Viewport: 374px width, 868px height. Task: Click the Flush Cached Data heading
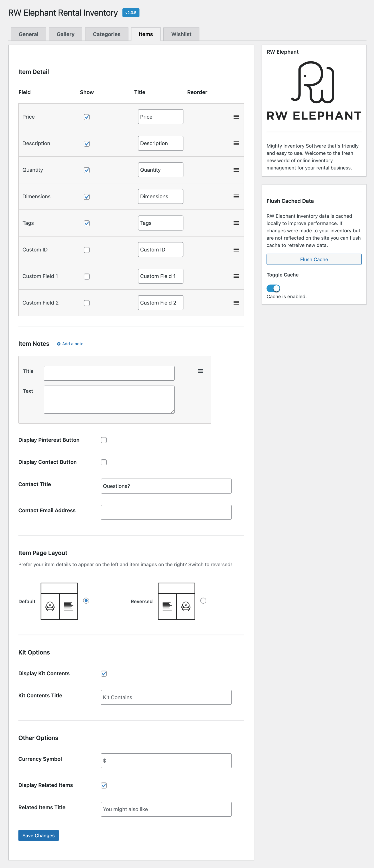click(290, 201)
